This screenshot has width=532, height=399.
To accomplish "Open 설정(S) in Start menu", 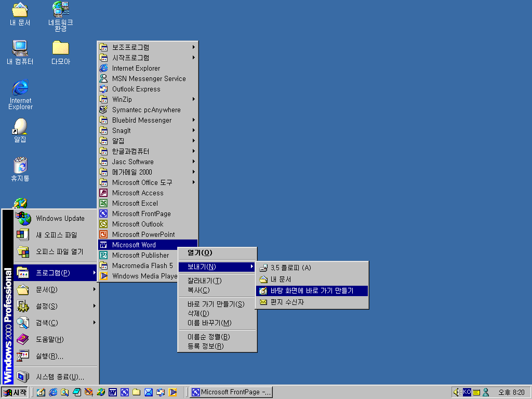I will [56, 306].
